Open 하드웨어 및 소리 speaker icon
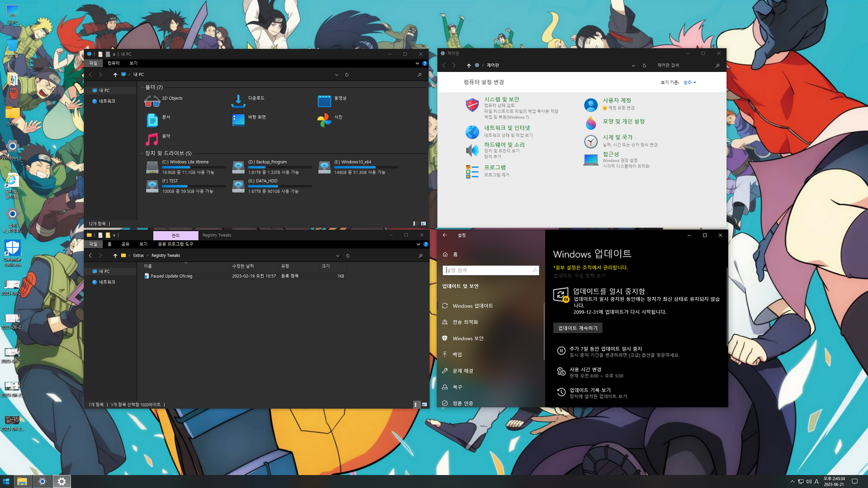868x488 pixels. click(472, 150)
